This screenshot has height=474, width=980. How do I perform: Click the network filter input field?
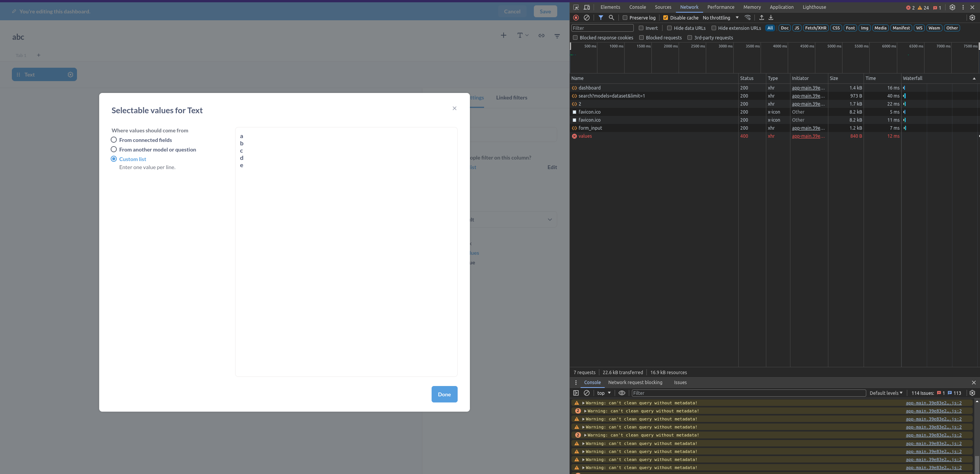pos(602,28)
